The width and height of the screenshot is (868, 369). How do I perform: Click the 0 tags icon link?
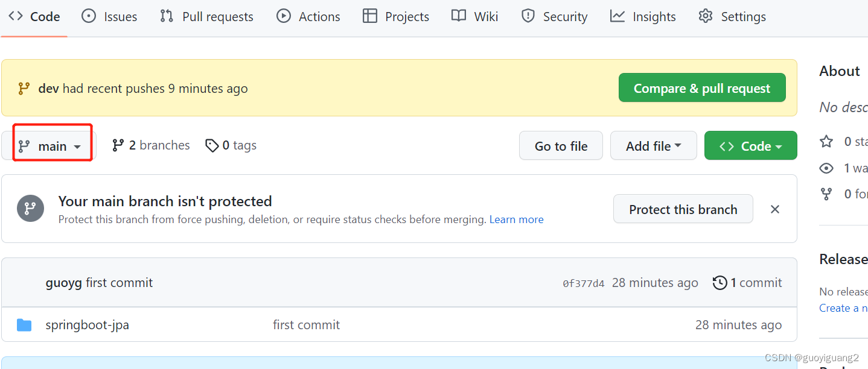coord(212,145)
